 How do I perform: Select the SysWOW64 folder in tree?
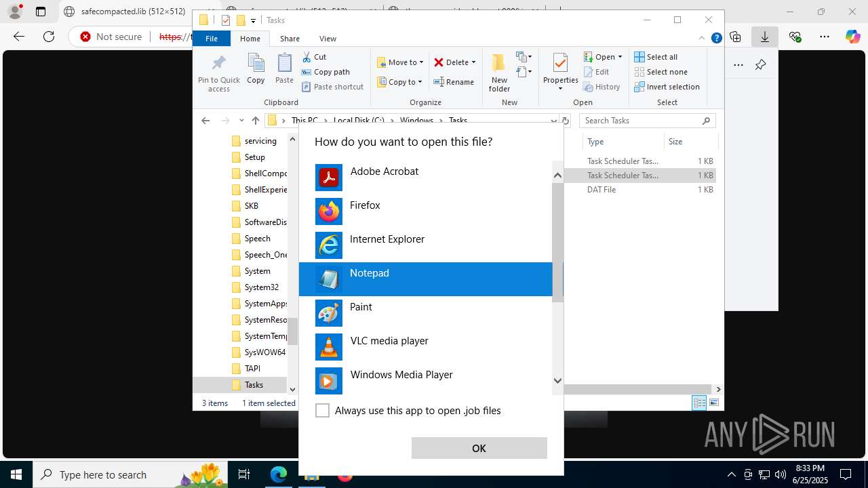pyautogui.click(x=264, y=352)
